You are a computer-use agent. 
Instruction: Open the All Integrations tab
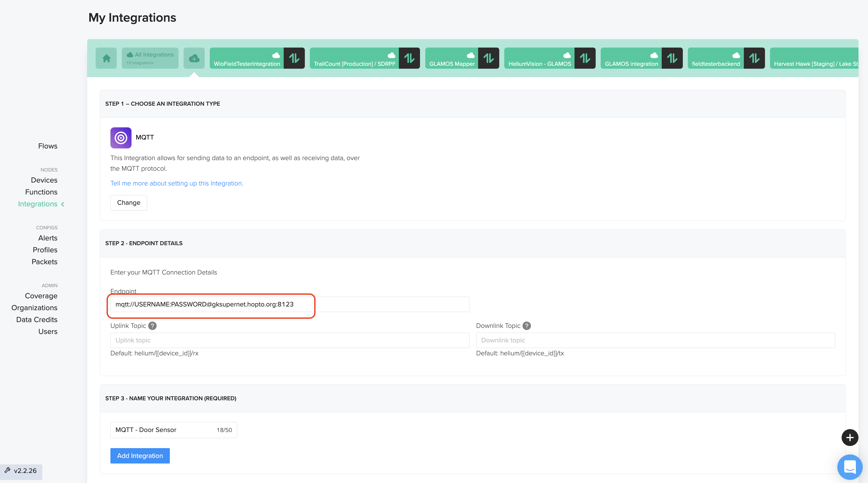coord(150,58)
